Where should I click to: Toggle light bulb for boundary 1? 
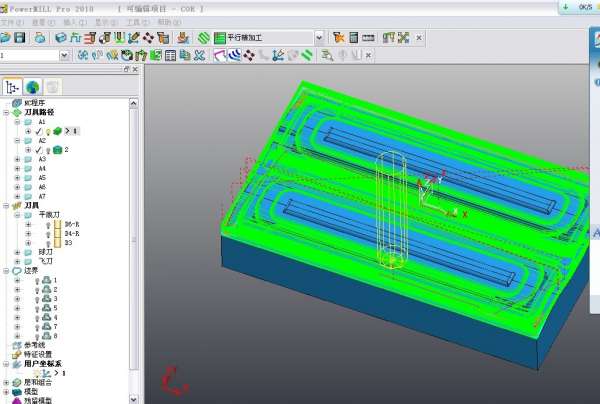pyautogui.click(x=35, y=281)
